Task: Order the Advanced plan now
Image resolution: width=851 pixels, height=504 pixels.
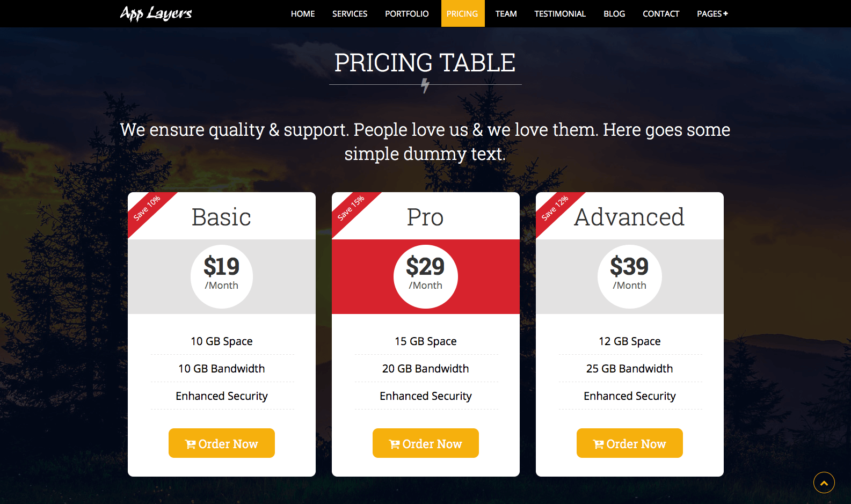Action: [x=630, y=443]
